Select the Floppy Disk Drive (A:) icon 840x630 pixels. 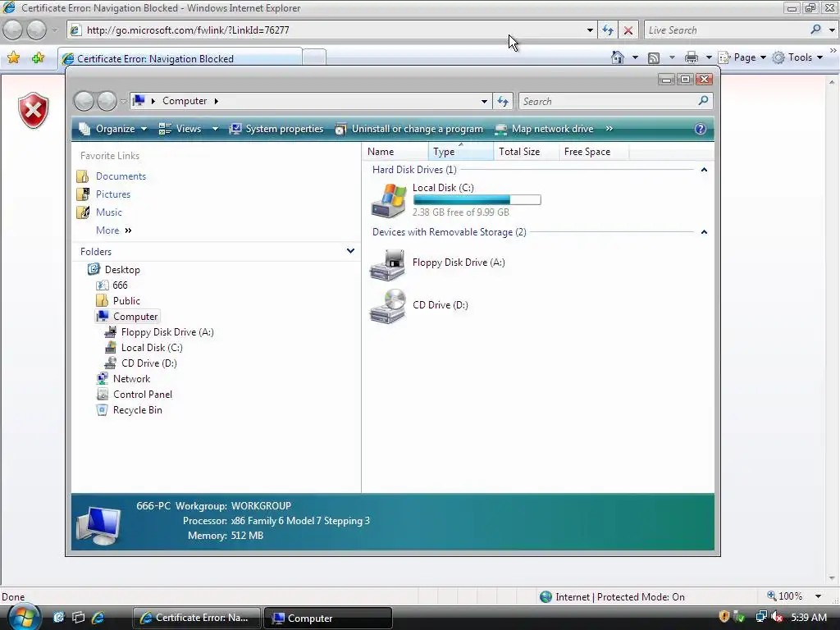point(388,264)
